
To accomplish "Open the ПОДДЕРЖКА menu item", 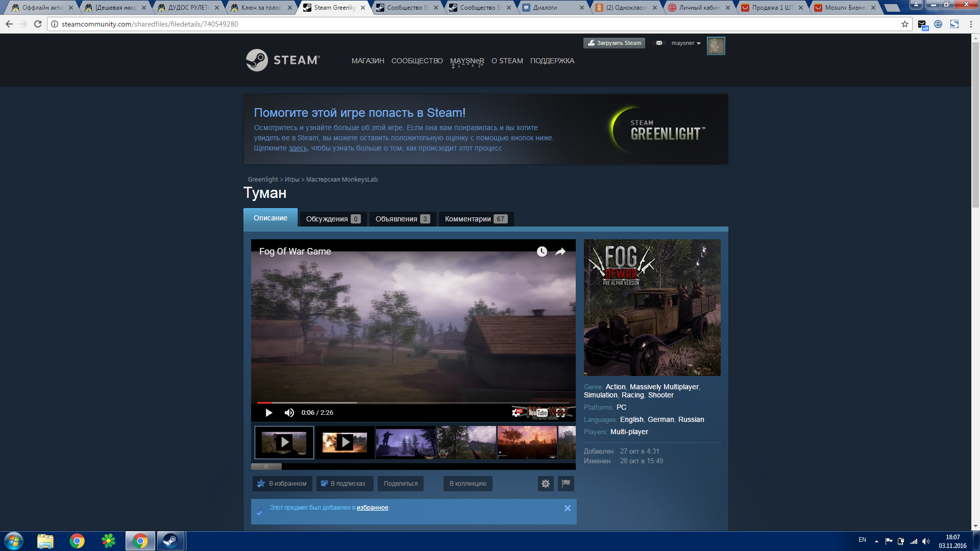I will tap(552, 61).
